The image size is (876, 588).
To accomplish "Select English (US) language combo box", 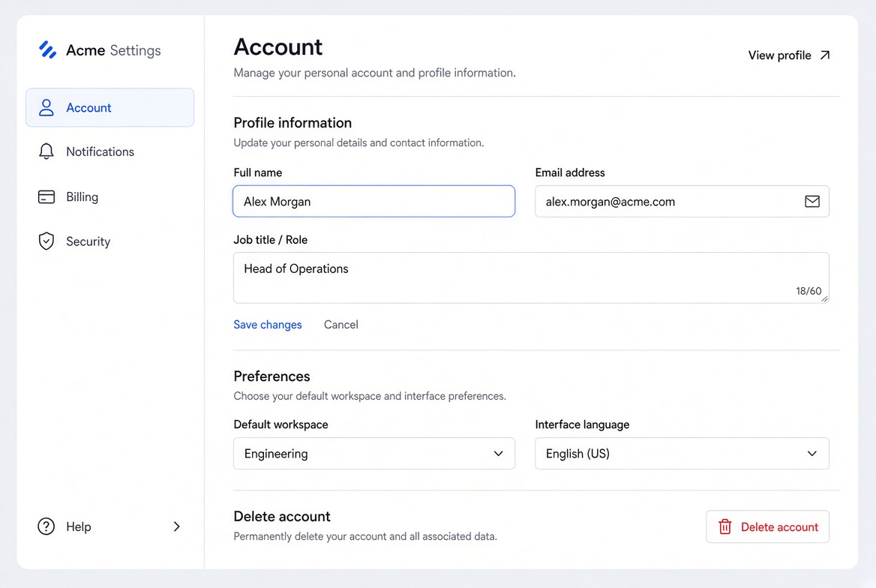I will pos(682,453).
